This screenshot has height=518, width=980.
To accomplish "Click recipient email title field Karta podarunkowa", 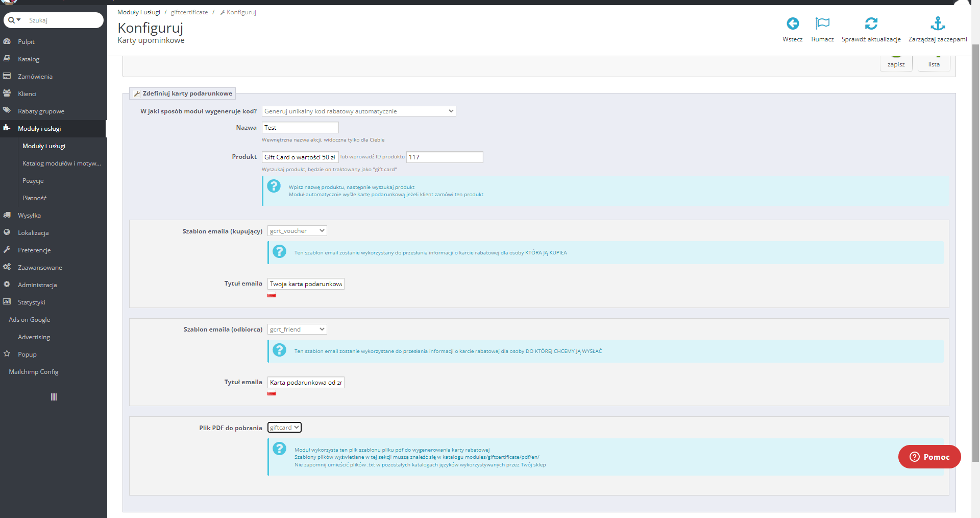I will (x=306, y=383).
